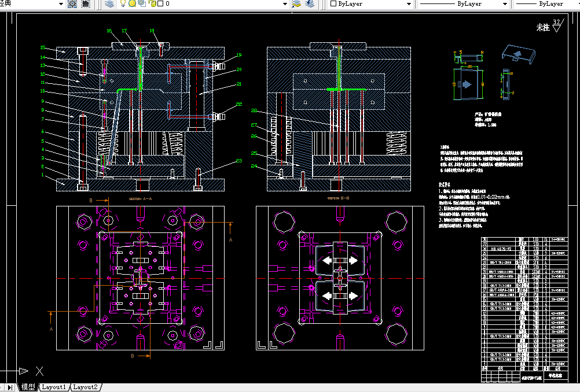Jump to last layout tab arrow
Screen dimensions: 580x392
point(10,387)
